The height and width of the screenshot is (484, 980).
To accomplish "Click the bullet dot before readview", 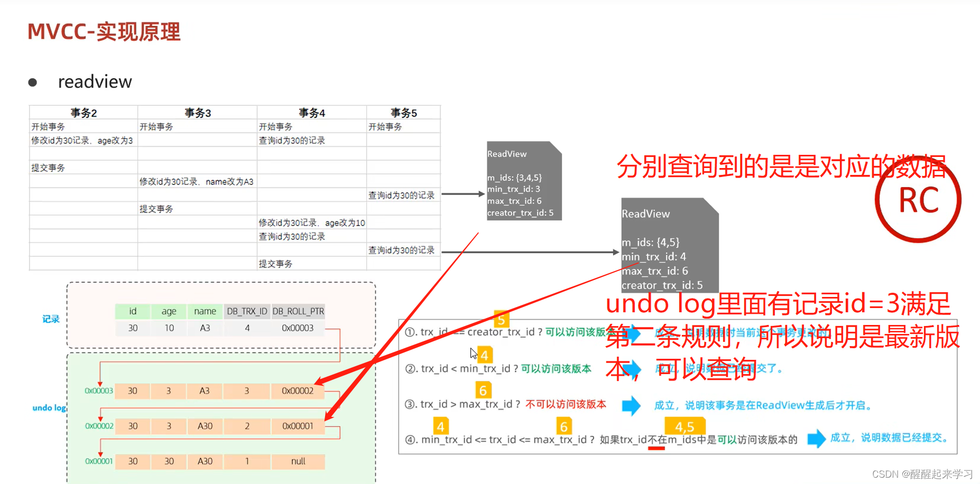I will tap(33, 82).
